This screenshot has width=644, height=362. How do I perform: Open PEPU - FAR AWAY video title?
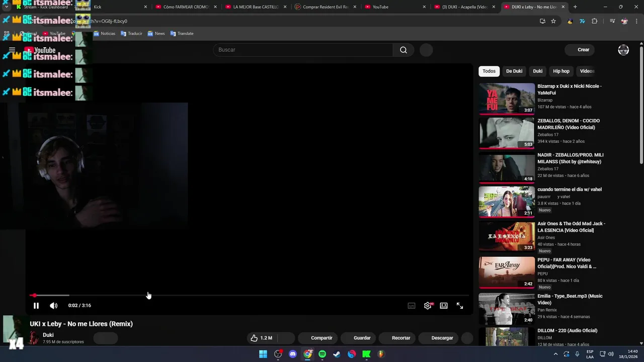coord(567,263)
